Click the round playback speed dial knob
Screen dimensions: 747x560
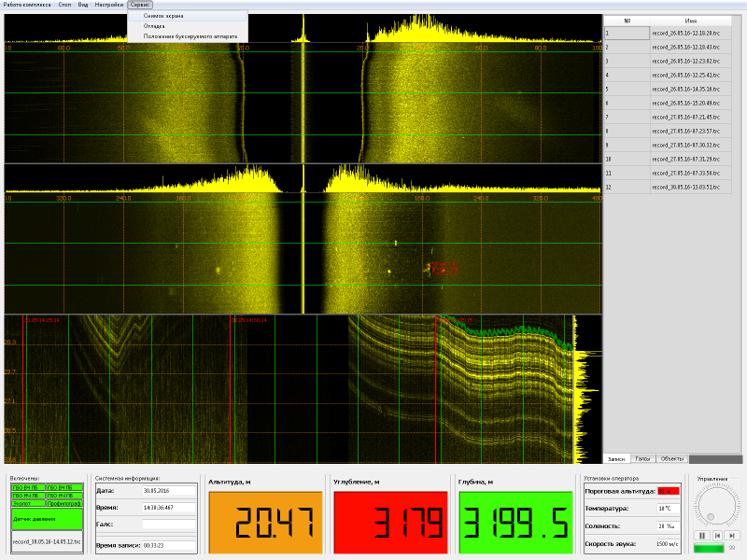(716, 506)
